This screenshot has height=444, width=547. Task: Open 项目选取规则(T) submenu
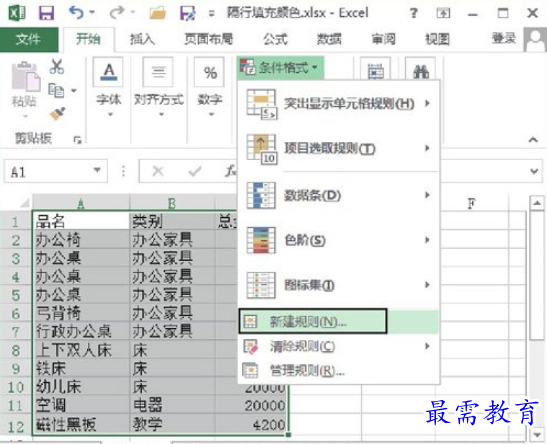coord(339,149)
